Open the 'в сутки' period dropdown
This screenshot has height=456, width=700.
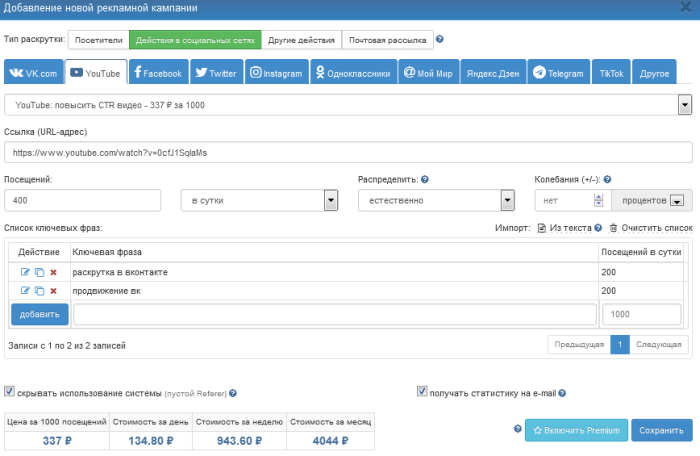pos(330,201)
